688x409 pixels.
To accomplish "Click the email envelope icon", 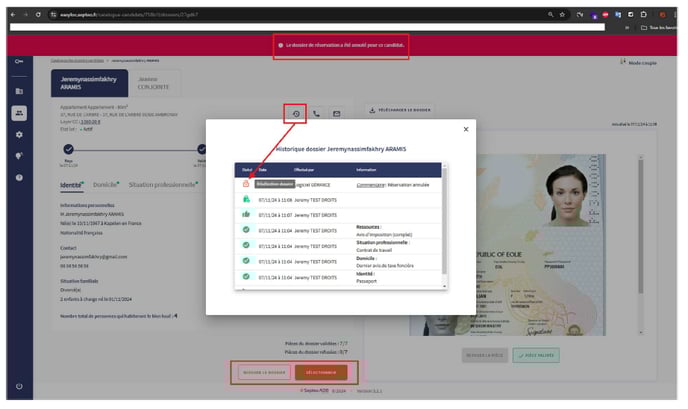I will [336, 113].
